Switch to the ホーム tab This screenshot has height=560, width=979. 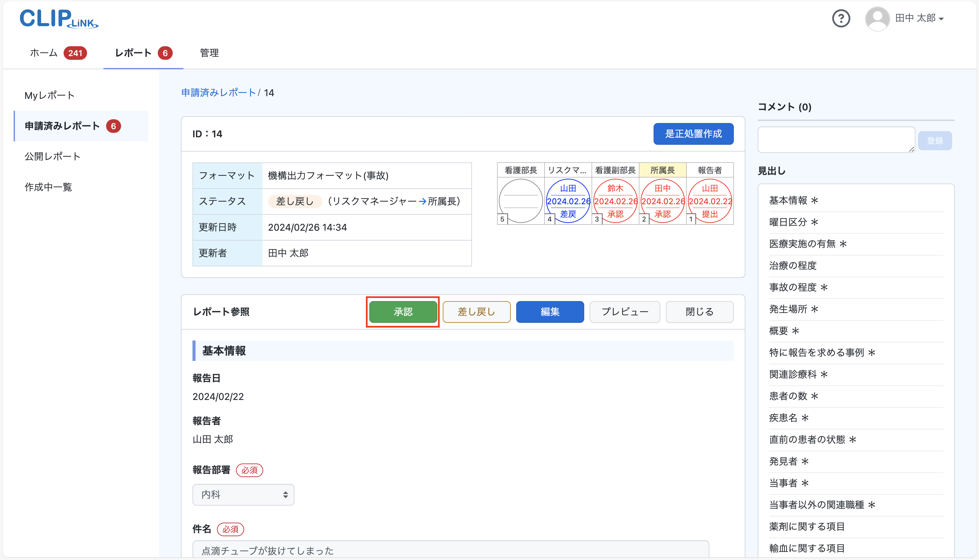tap(43, 53)
